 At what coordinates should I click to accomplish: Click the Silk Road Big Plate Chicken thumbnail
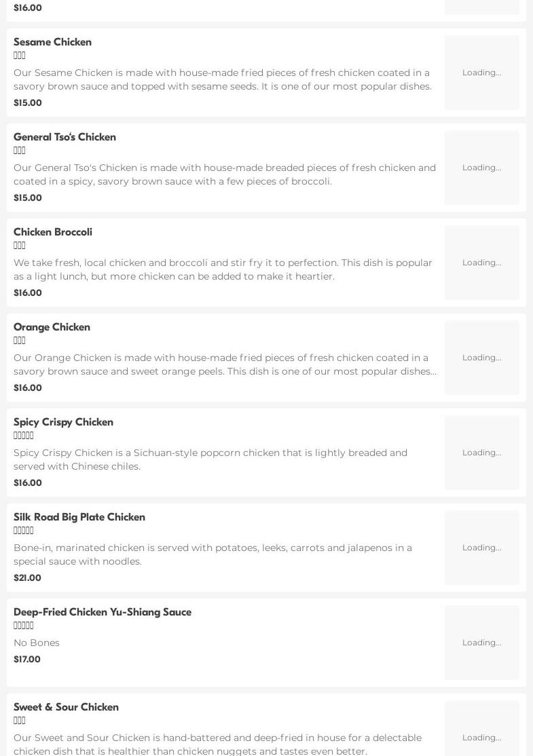click(x=481, y=548)
